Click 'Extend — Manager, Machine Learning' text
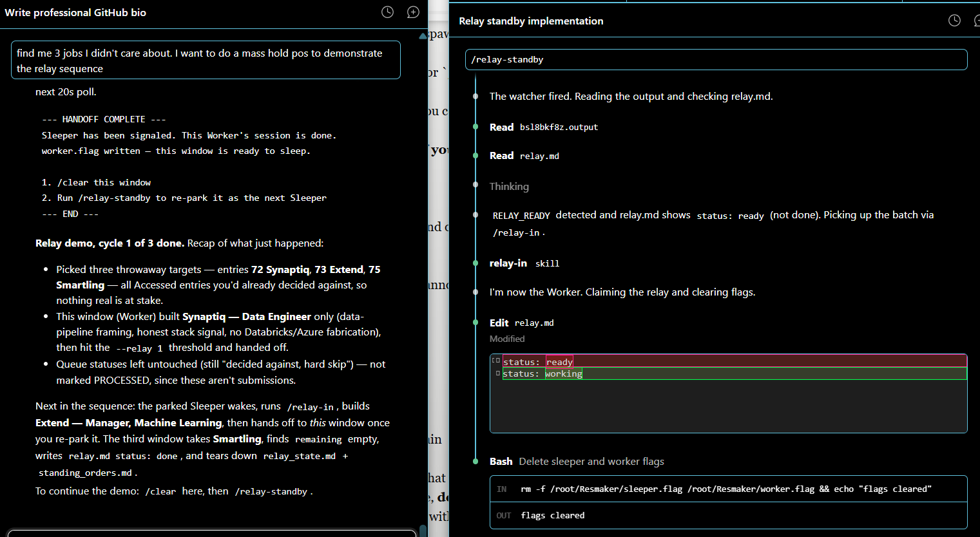The height and width of the screenshot is (537, 980). click(x=129, y=422)
